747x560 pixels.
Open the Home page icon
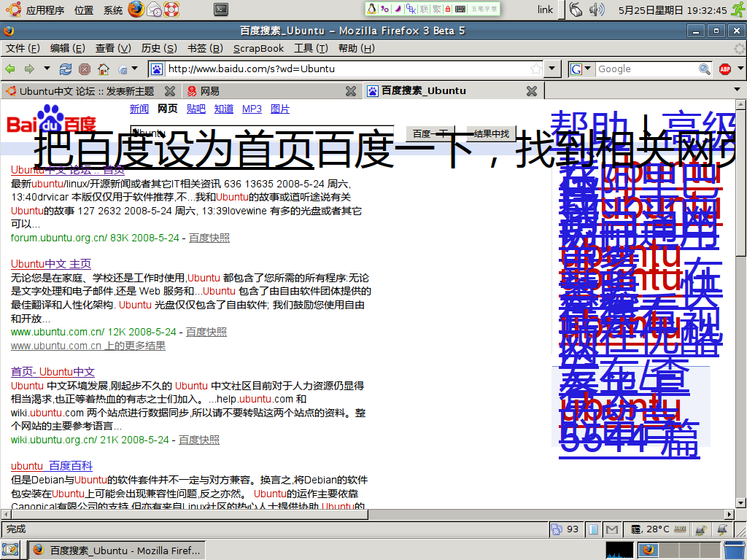104,69
